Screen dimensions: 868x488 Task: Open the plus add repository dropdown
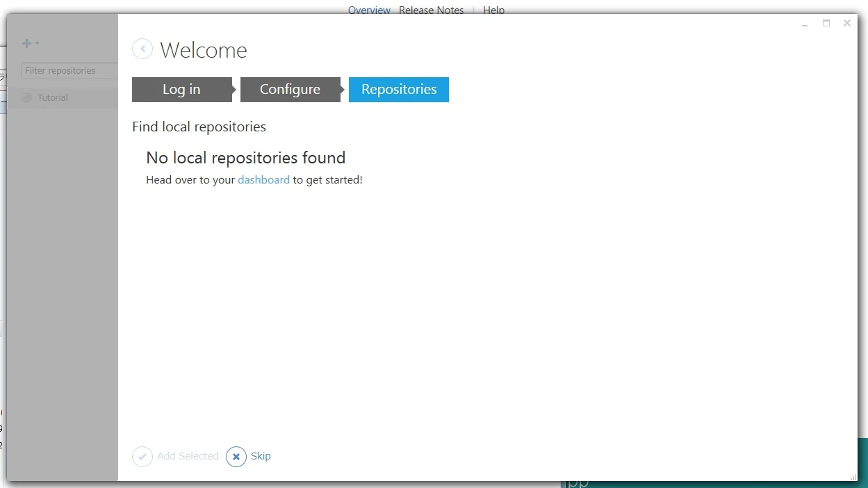point(31,43)
